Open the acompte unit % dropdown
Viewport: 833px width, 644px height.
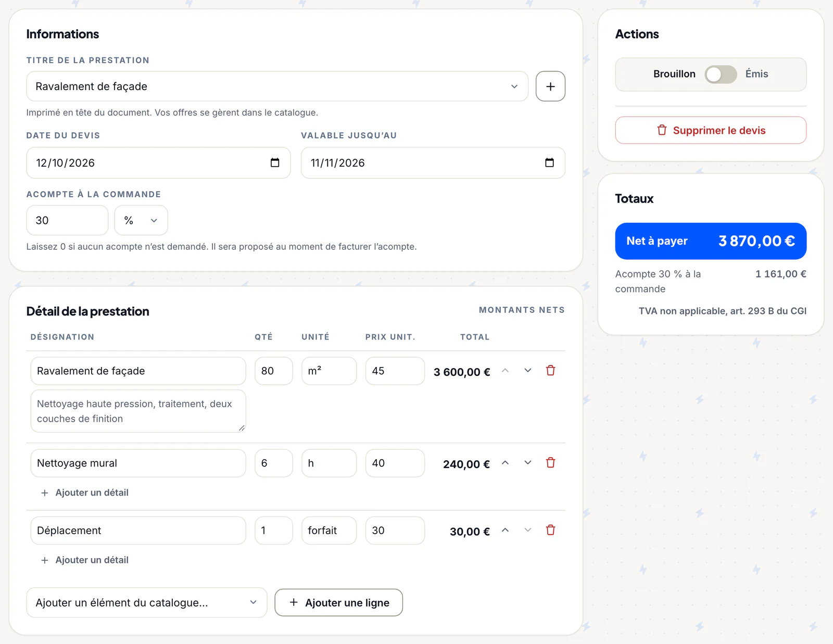[x=141, y=220]
